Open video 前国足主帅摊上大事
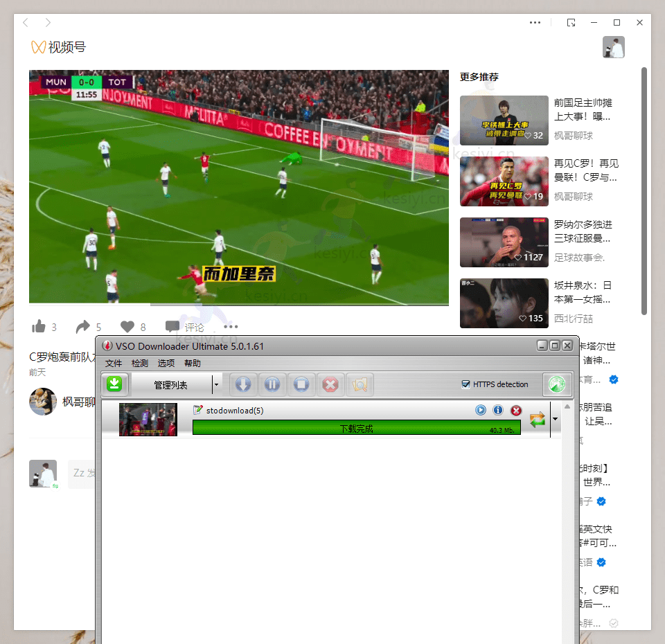This screenshot has width=665, height=644. [583, 109]
